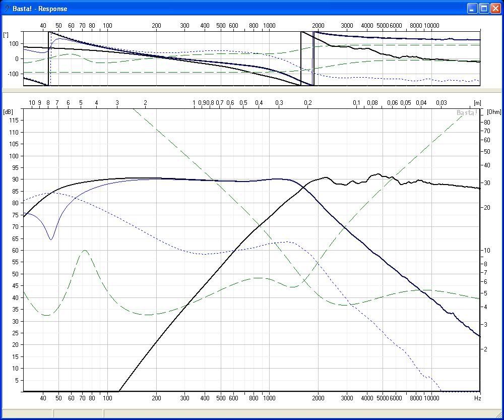Click the 'Basta! - Response' title bar text
The width and height of the screenshot is (504, 420).
(x=40, y=9)
